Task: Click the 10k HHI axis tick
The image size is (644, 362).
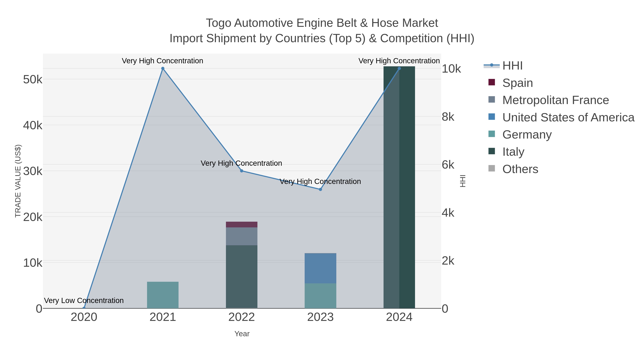Action: pos(451,69)
